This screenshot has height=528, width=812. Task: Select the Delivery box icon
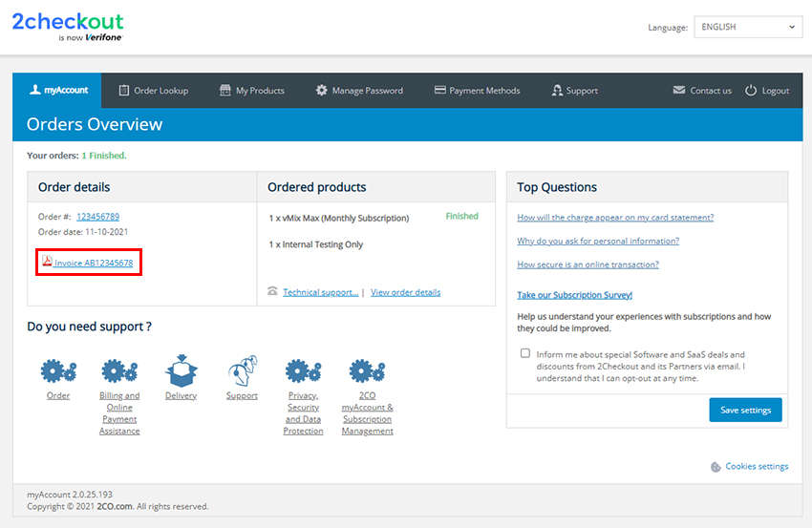click(x=181, y=370)
